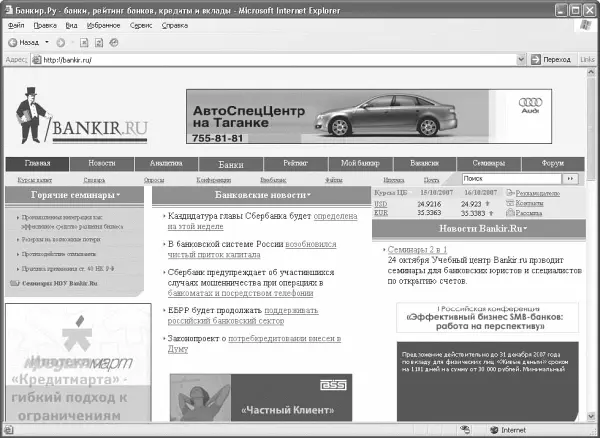Submit search with the arrows button
The width and height of the screenshot is (600, 438).
pyautogui.click(x=570, y=179)
